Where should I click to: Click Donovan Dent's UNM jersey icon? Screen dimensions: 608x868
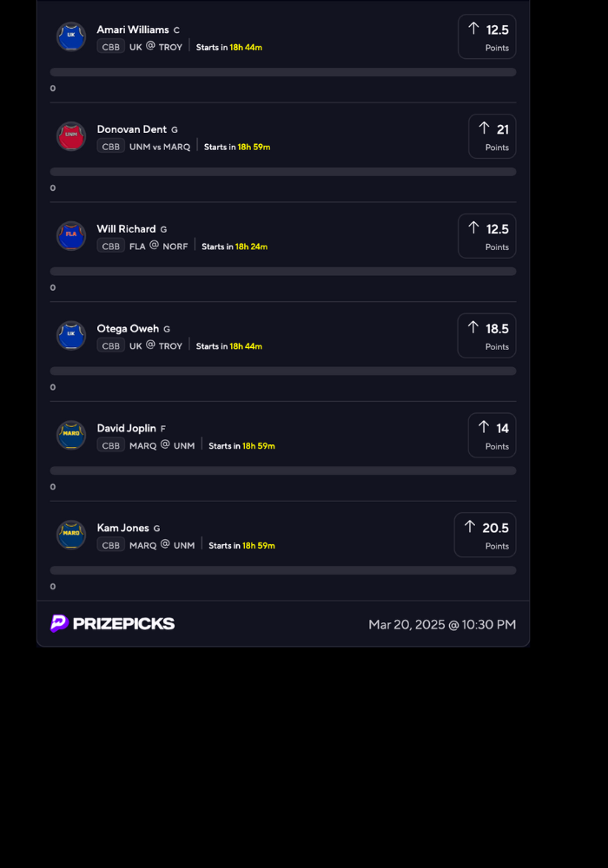[x=71, y=136]
